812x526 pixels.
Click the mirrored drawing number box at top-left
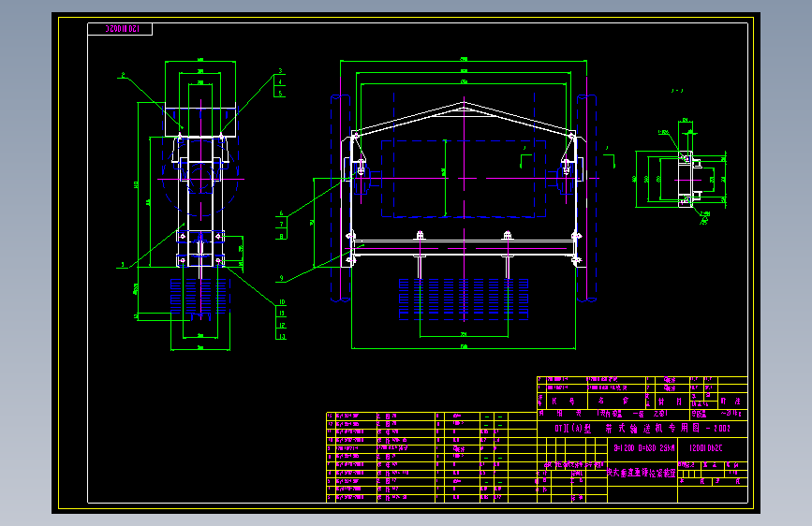pos(120,29)
